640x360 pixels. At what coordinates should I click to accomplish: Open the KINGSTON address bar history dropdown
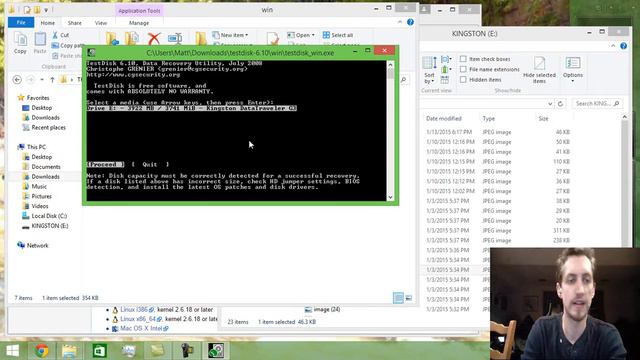[550, 104]
